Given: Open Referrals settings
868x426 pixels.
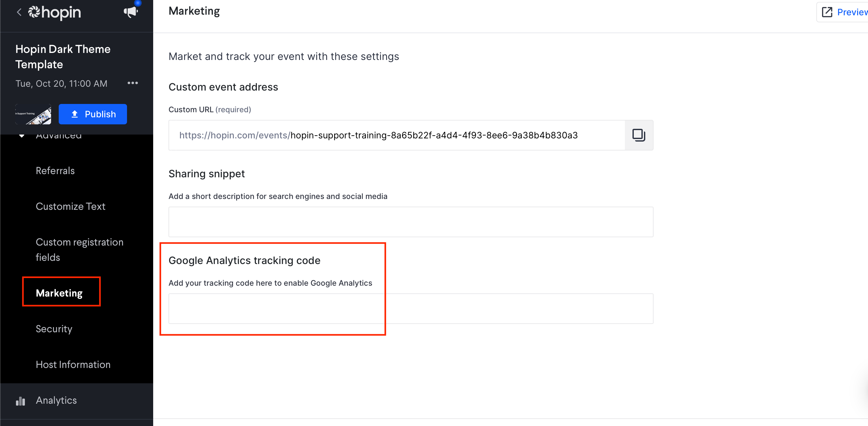Looking at the screenshot, I should (55, 171).
